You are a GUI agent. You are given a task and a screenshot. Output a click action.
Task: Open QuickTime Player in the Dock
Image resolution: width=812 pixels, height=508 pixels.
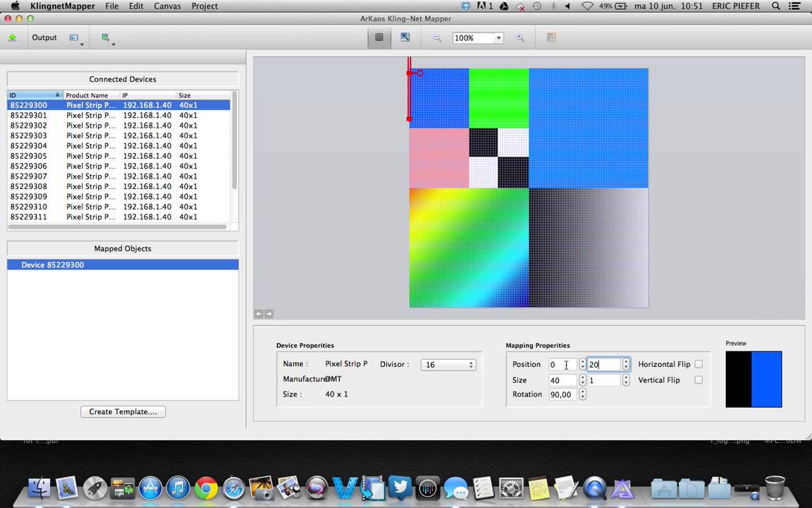[594, 488]
